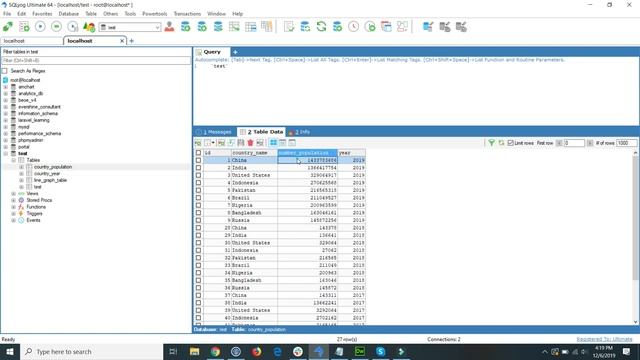This screenshot has height=360, width=640.
Task: Open the Transactions menu
Action: pos(187,13)
